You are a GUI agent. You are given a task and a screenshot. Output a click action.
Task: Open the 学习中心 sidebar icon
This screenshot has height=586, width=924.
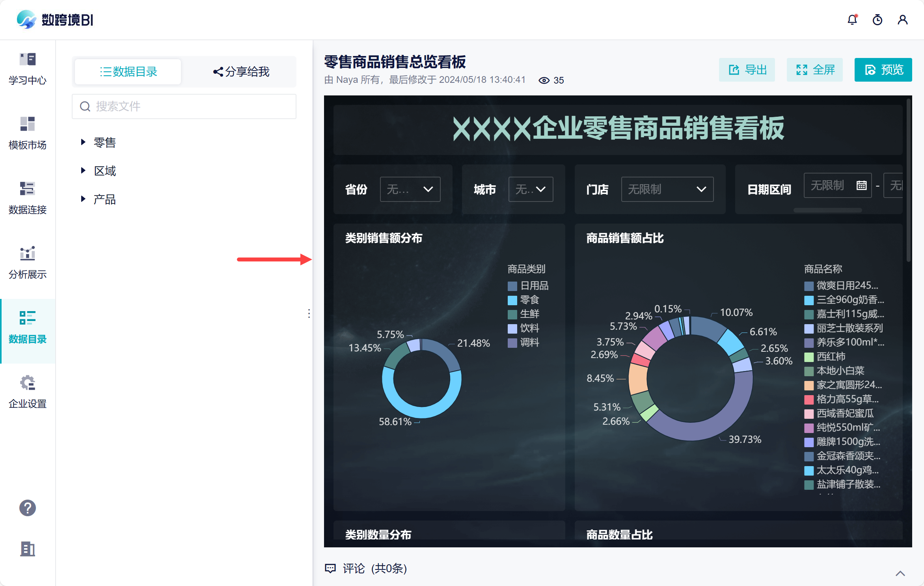pos(28,60)
